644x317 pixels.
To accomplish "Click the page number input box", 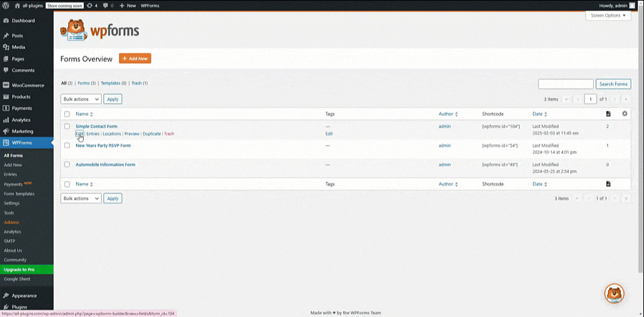I will tap(591, 99).
